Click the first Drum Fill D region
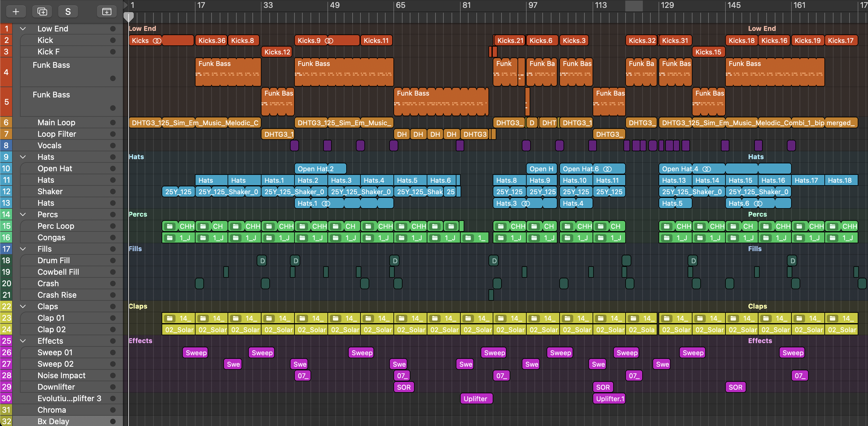Image resolution: width=868 pixels, height=426 pixels. point(262,261)
